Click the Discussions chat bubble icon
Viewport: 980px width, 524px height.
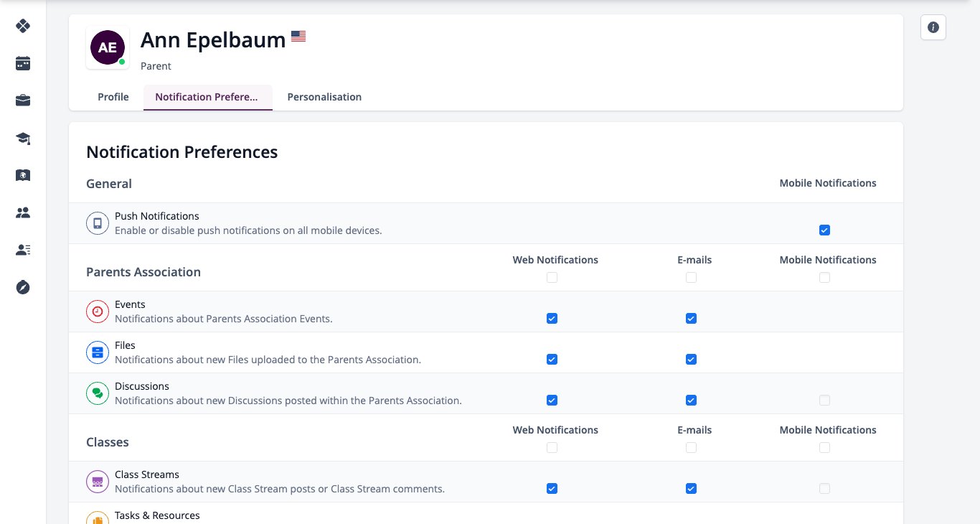pos(98,393)
